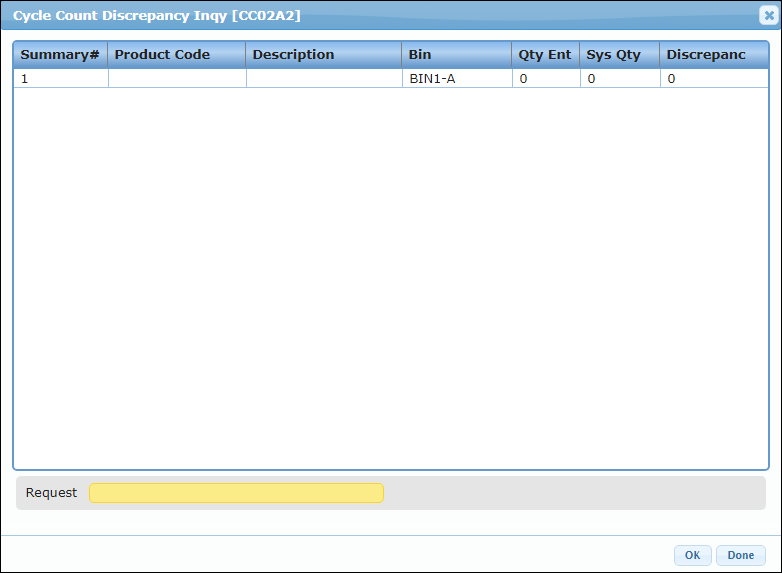Sort by Summary# column header
The height and width of the screenshot is (573, 782).
[x=60, y=55]
